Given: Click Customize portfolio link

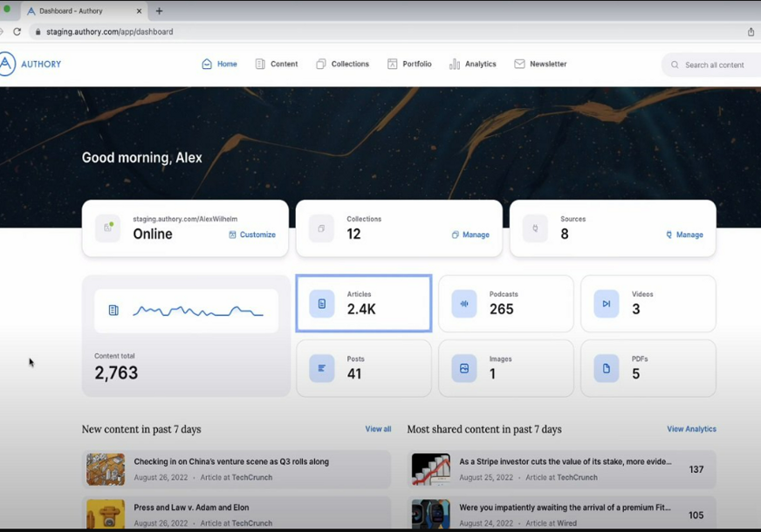Looking at the screenshot, I should (252, 235).
